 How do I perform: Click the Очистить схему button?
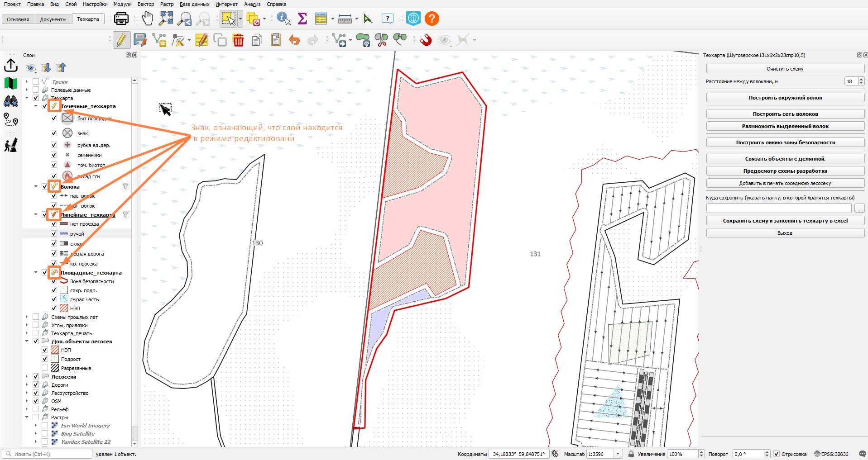pyautogui.click(x=785, y=69)
